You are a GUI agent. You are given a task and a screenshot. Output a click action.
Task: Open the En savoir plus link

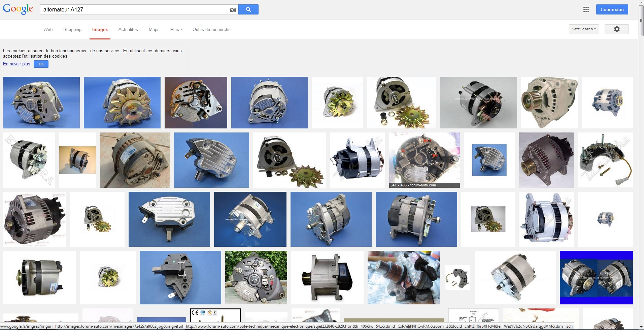coord(16,64)
